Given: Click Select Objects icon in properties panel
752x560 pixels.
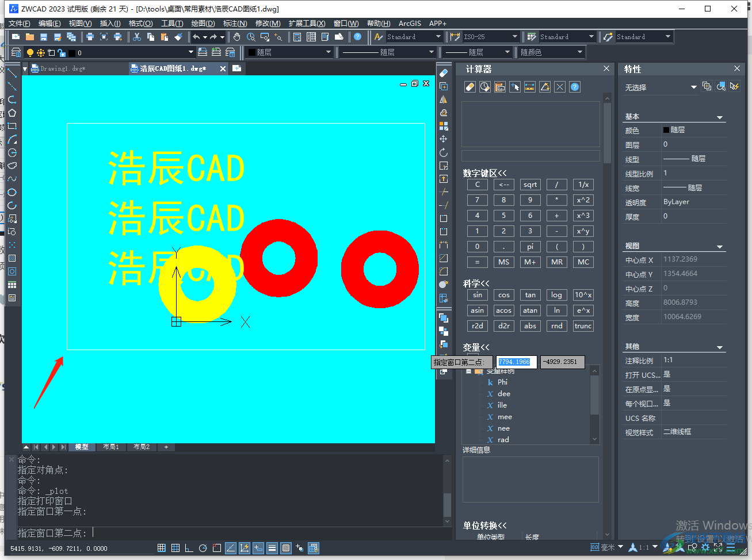Looking at the screenshot, I should click(721, 86).
